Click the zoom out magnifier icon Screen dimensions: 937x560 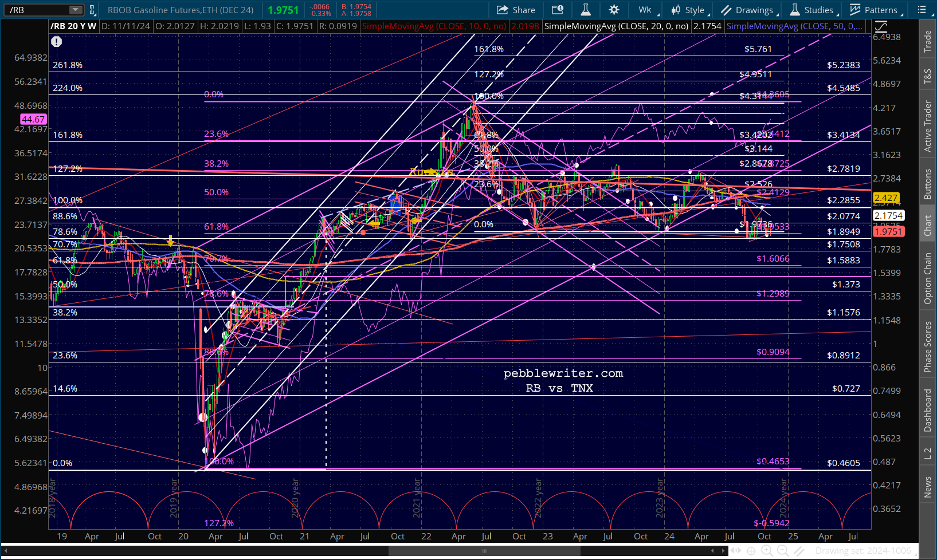pos(783,551)
